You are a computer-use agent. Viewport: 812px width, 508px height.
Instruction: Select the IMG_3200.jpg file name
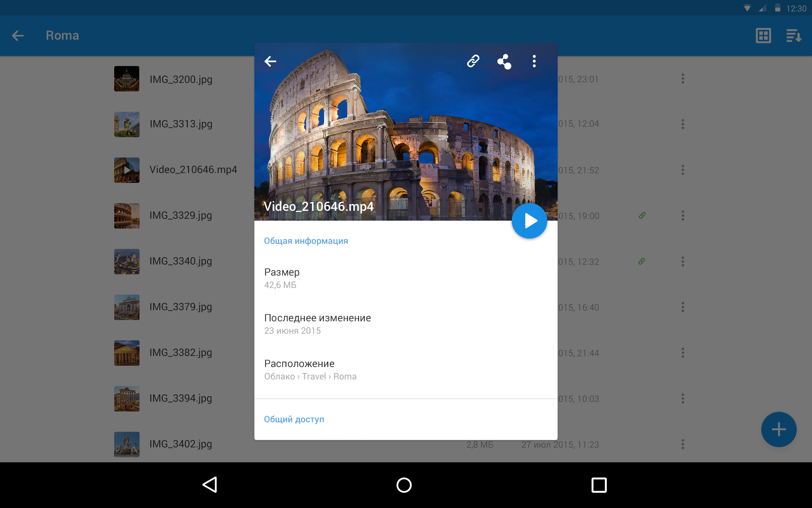pyautogui.click(x=181, y=80)
